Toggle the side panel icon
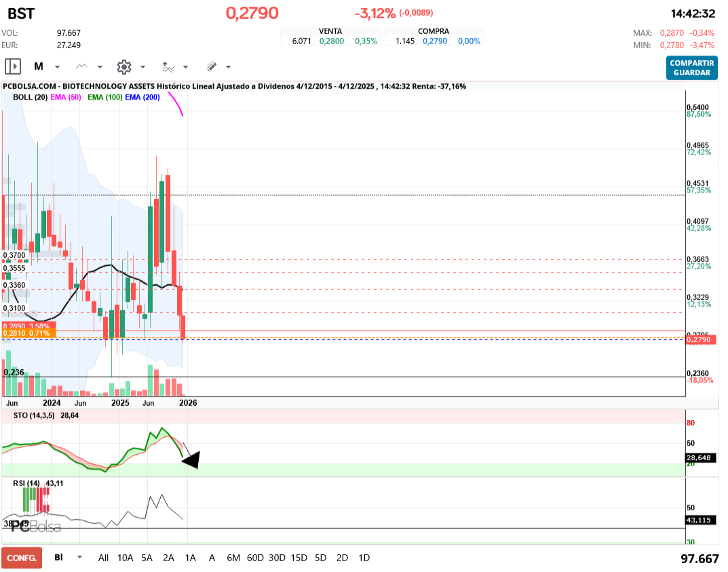 pyautogui.click(x=13, y=66)
